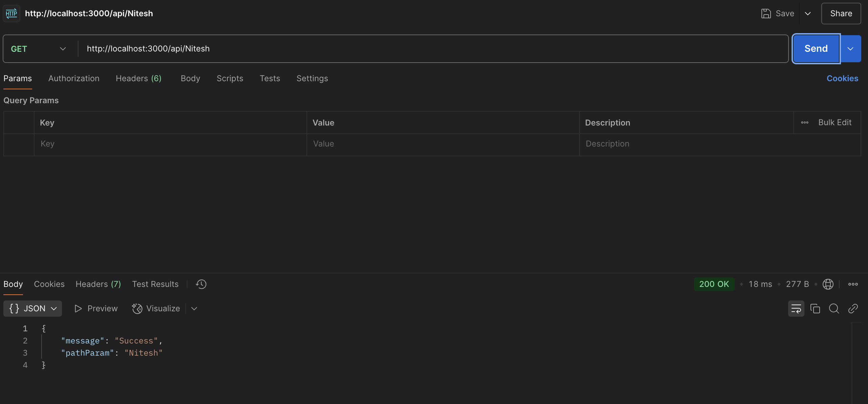Expand the Save options chevron
The width and height of the screenshot is (868, 404).
(x=808, y=14)
